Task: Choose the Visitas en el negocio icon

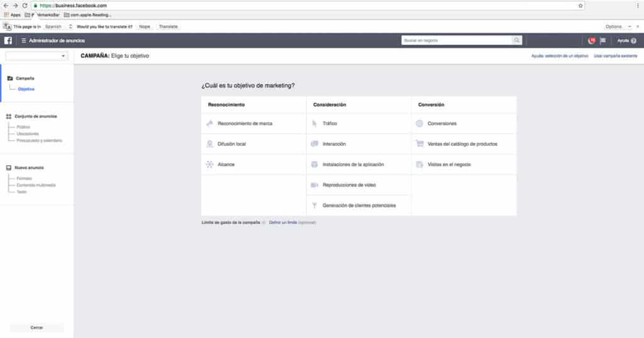Action: [419, 164]
